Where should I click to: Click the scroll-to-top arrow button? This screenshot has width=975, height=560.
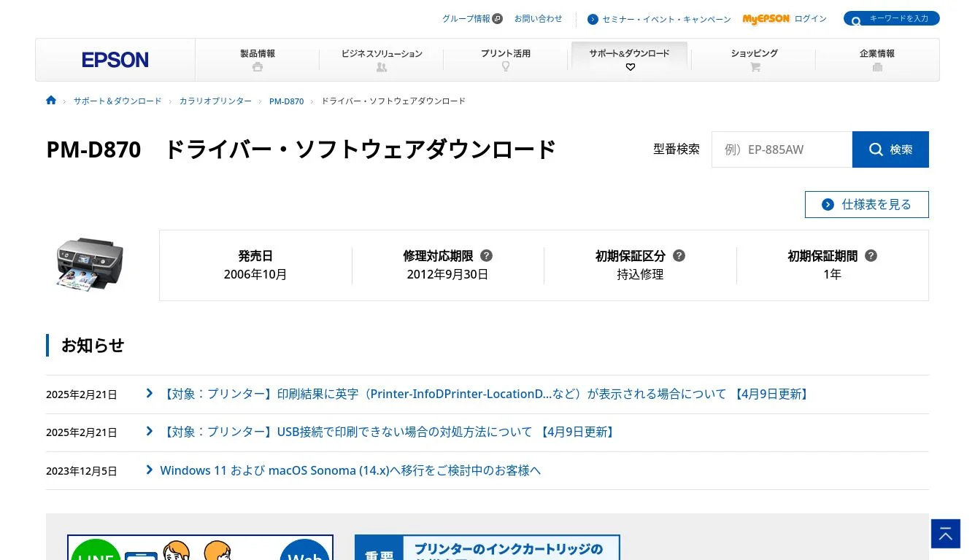(x=946, y=534)
